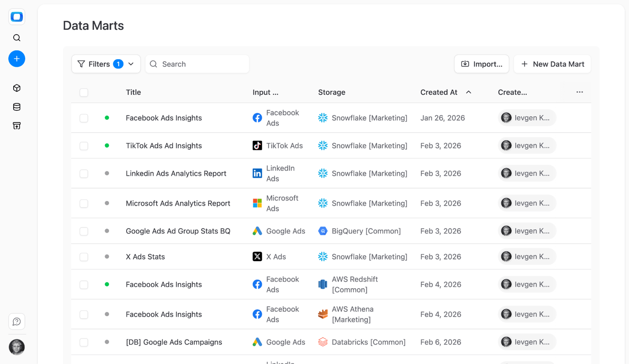Open the feedback chat bubble icon
Image resolution: width=629 pixels, height=364 pixels.
(17, 322)
